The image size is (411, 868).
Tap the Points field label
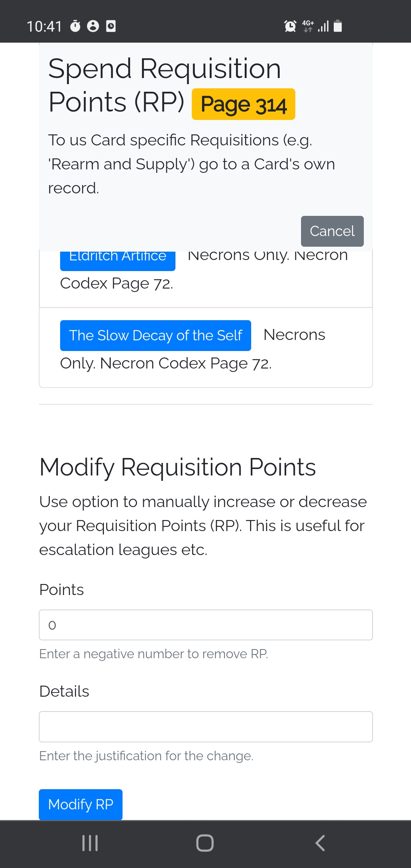point(62,590)
